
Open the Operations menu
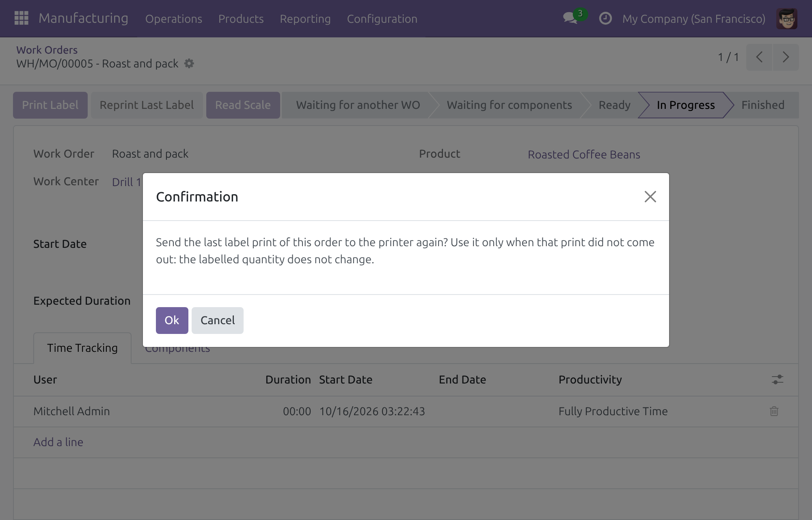pyautogui.click(x=174, y=19)
